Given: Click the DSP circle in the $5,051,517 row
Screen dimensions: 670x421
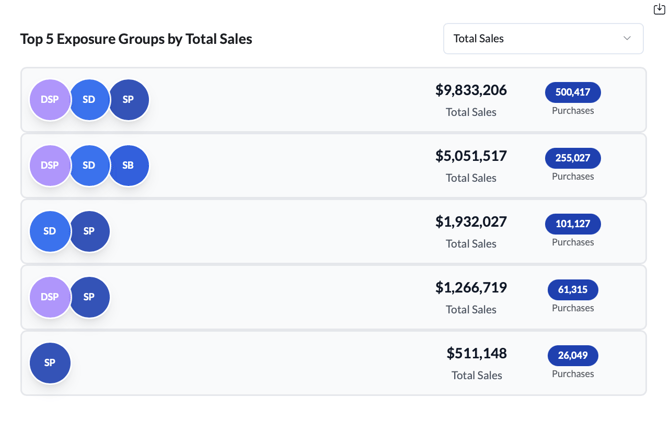Looking at the screenshot, I should click(x=50, y=166).
